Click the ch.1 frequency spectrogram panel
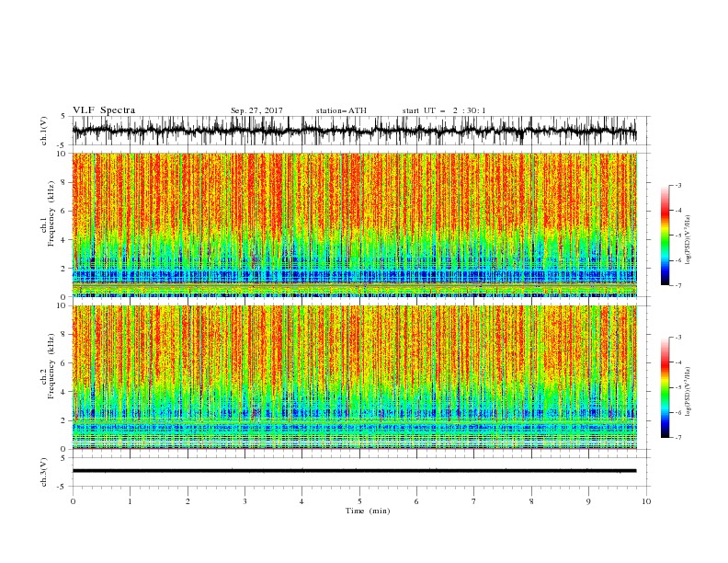The height and width of the screenshot is (563, 728). coord(354,224)
